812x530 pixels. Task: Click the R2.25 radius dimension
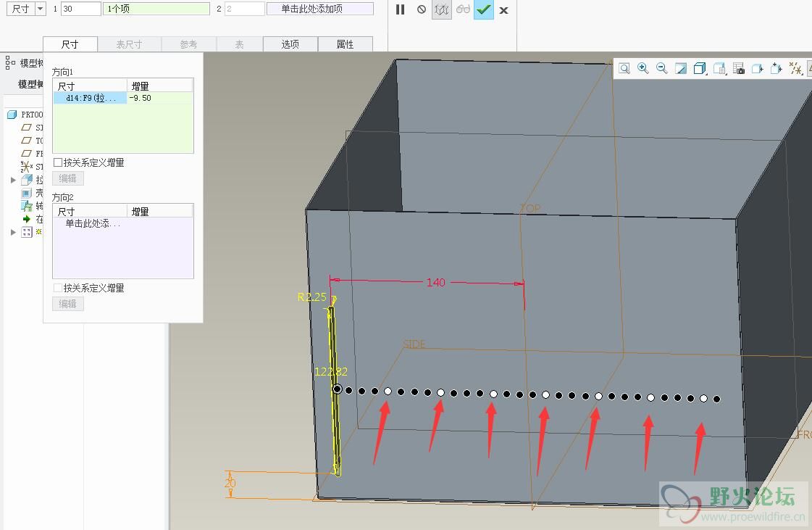pos(312,297)
